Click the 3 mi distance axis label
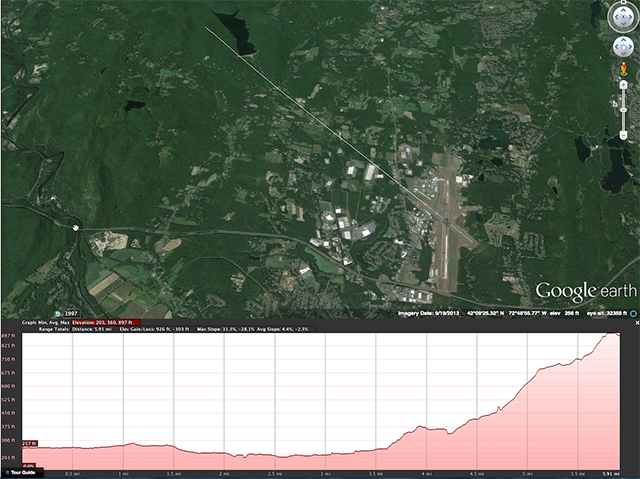640x479 pixels. click(325, 474)
